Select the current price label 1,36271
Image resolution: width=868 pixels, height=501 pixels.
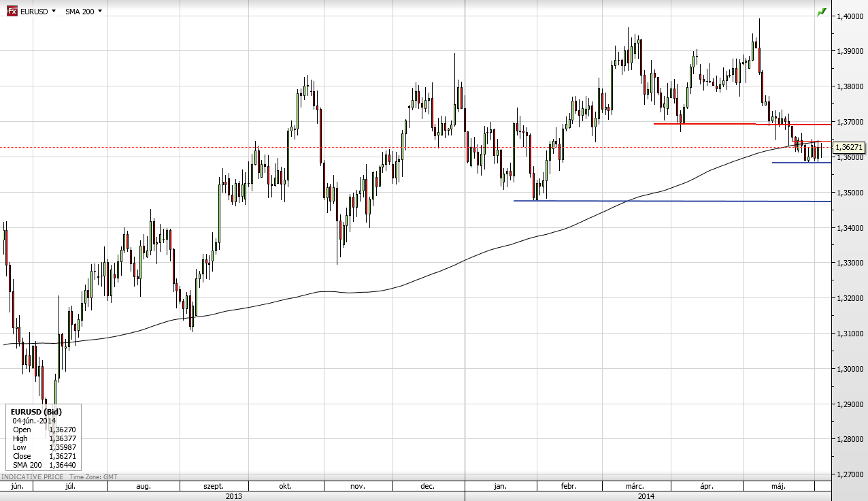848,147
